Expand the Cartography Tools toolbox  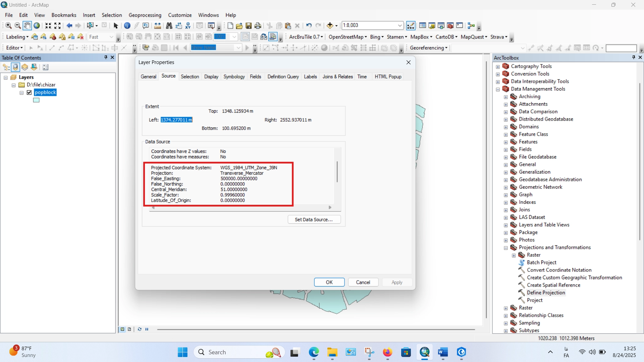coord(498,66)
